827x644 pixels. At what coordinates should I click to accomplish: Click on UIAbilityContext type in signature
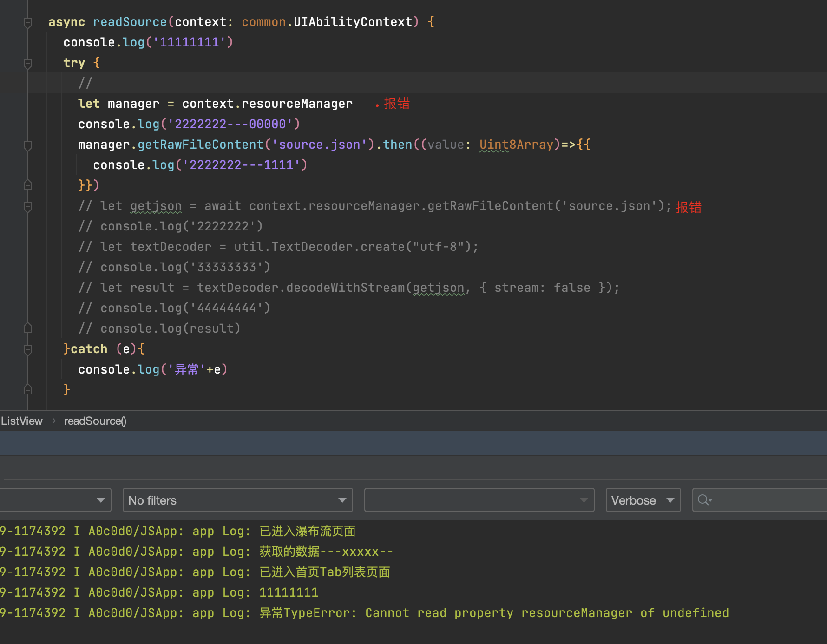[353, 22]
